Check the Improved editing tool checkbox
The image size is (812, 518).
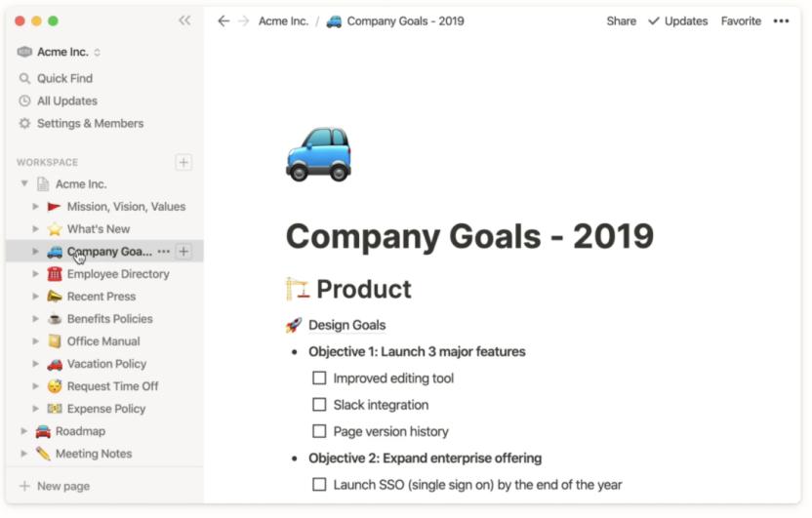click(x=319, y=379)
